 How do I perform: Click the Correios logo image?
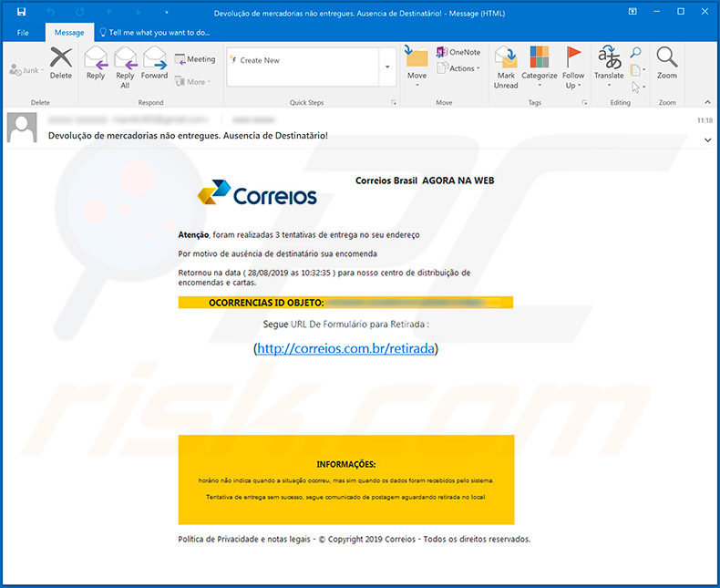pyautogui.click(x=257, y=192)
